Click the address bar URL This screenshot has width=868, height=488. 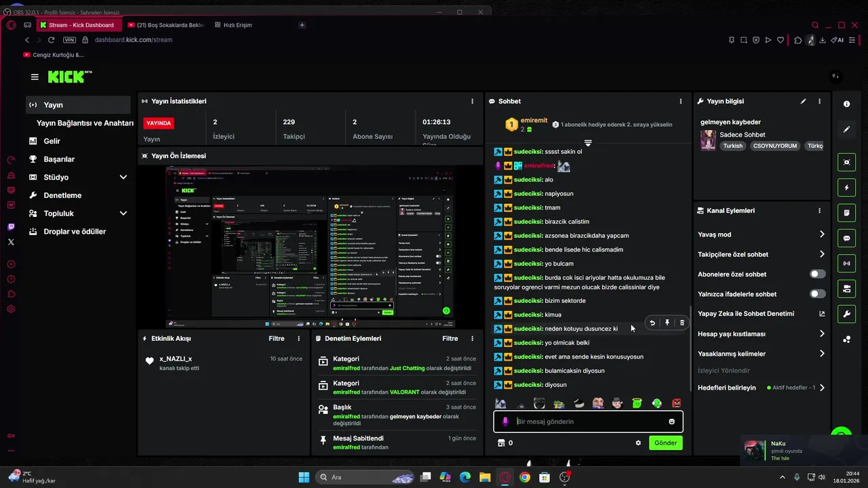tap(134, 40)
